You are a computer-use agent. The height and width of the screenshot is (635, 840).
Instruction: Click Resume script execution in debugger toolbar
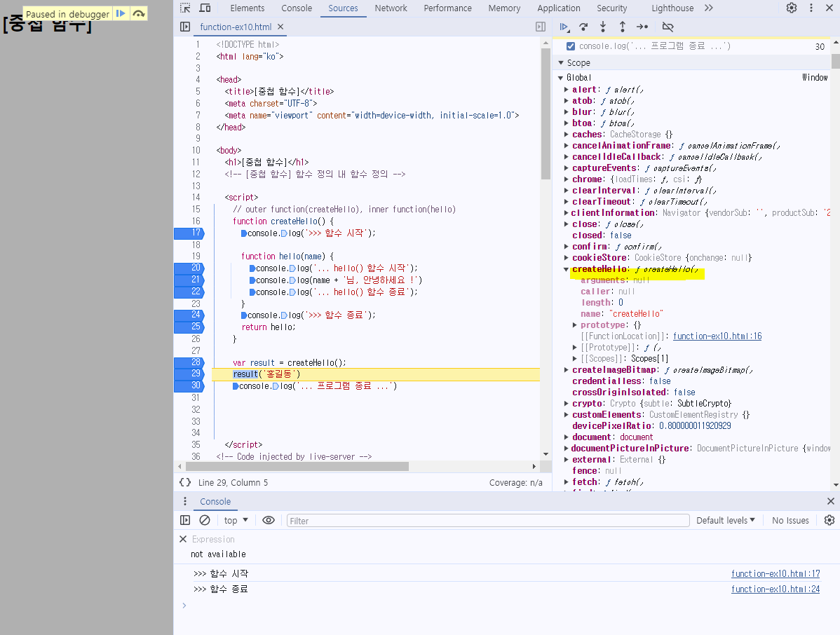click(x=564, y=27)
